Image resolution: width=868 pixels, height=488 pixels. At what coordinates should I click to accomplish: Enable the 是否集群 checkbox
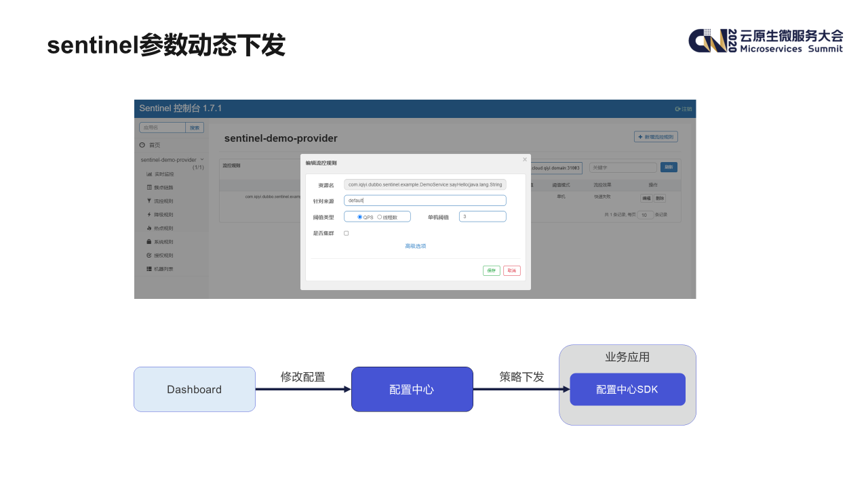(347, 233)
